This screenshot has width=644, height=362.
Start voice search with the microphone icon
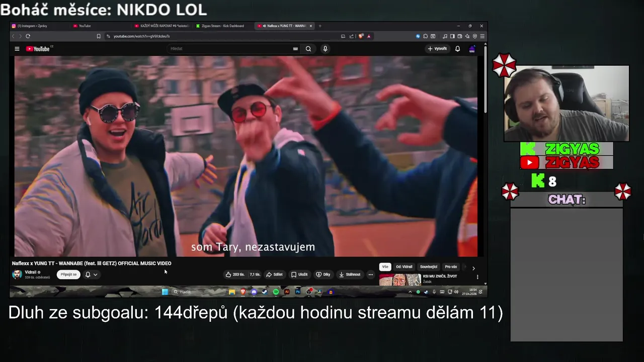pyautogui.click(x=325, y=49)
